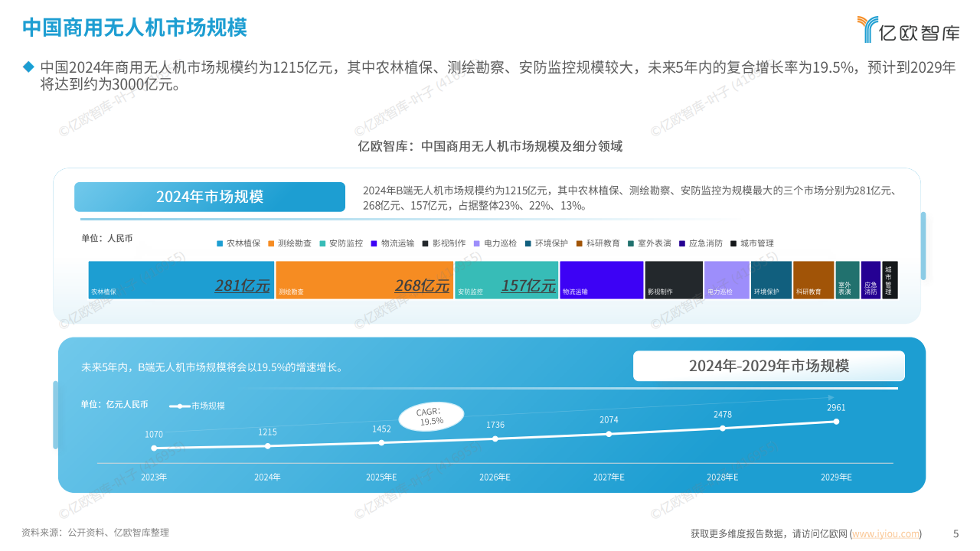Click the 2024年 axis label

pyautogui.click(x=267, y=477)
